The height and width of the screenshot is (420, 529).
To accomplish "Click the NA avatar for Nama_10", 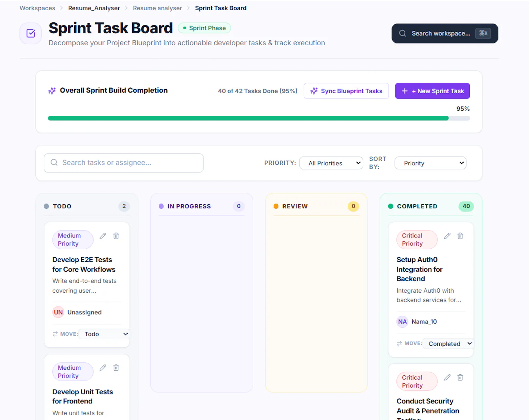I will coord(402,321).
